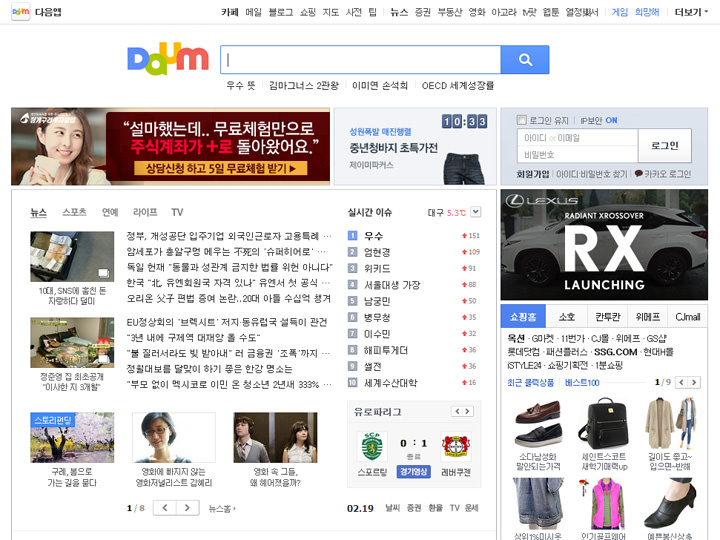Open 회원가입 sign-up link
The height and width of the screenshot is (540, 720).
pyautogui.click(x=533, y=174)
